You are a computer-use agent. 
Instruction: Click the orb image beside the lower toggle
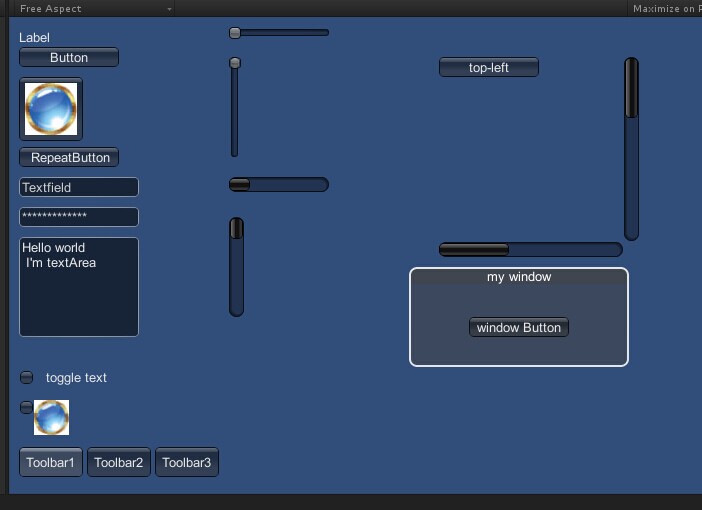click(x=51, y=417)
